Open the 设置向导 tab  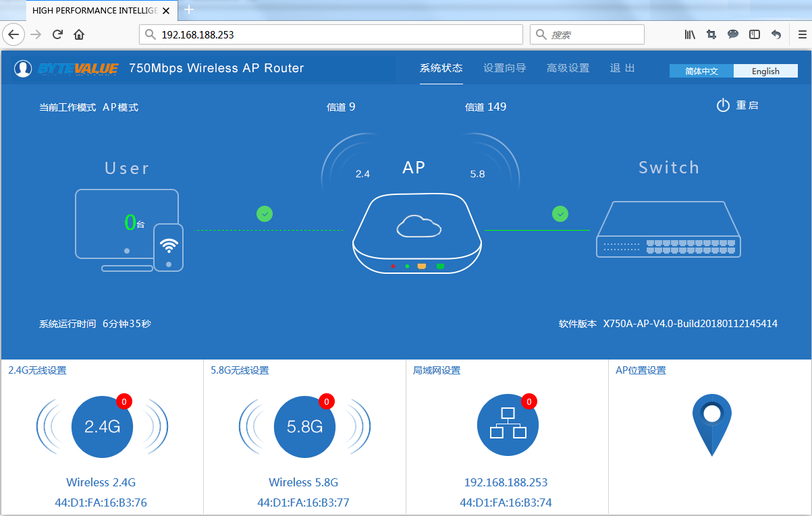(504, 68)
